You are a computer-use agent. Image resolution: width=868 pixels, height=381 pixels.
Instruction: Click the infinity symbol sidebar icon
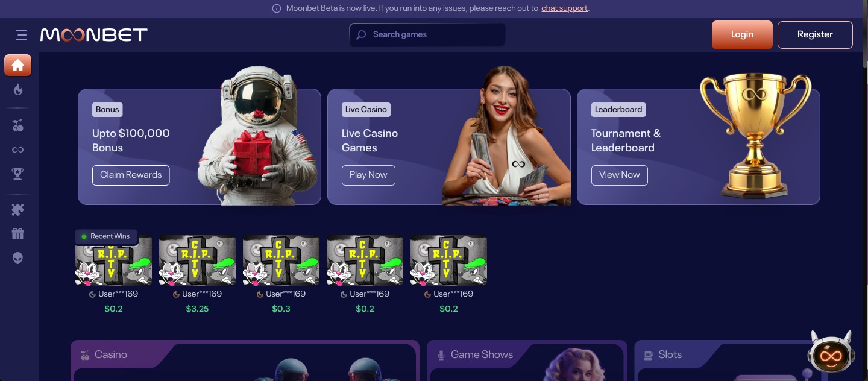coord(18,150)
